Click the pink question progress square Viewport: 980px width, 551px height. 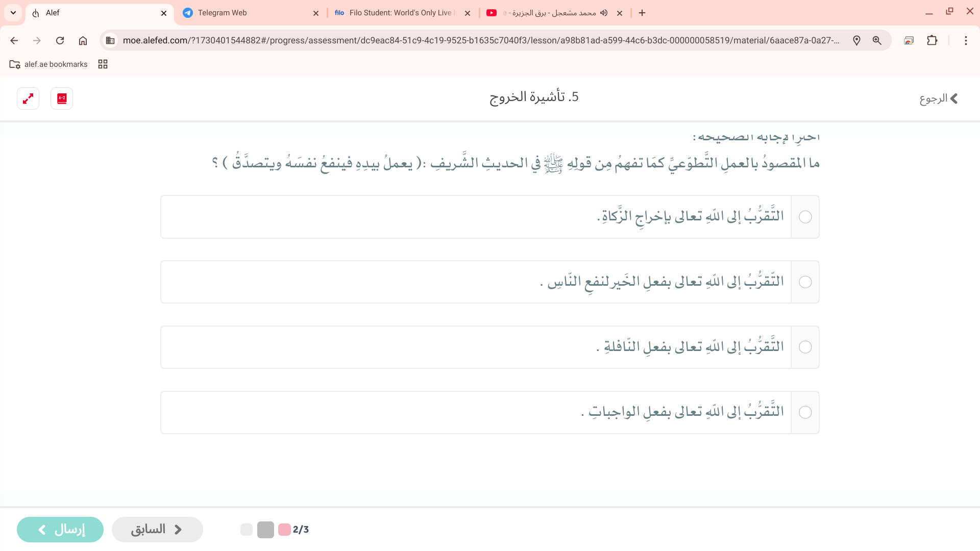(x=284, y=530)
